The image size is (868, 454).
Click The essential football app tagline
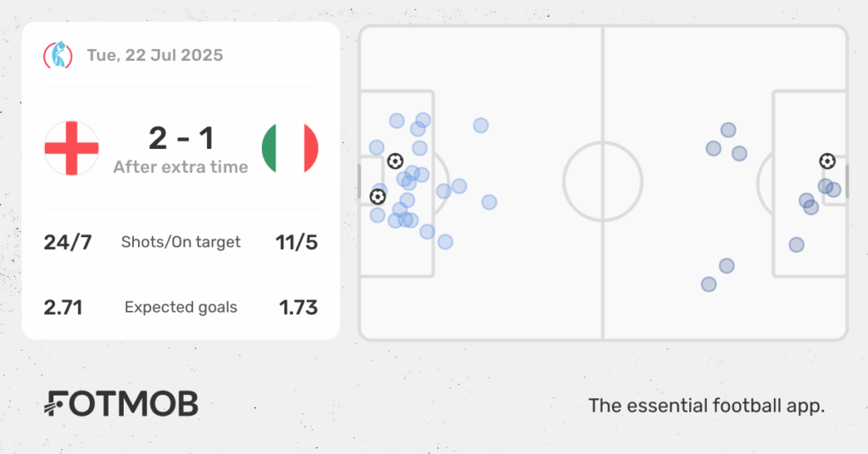coord(706,406)
